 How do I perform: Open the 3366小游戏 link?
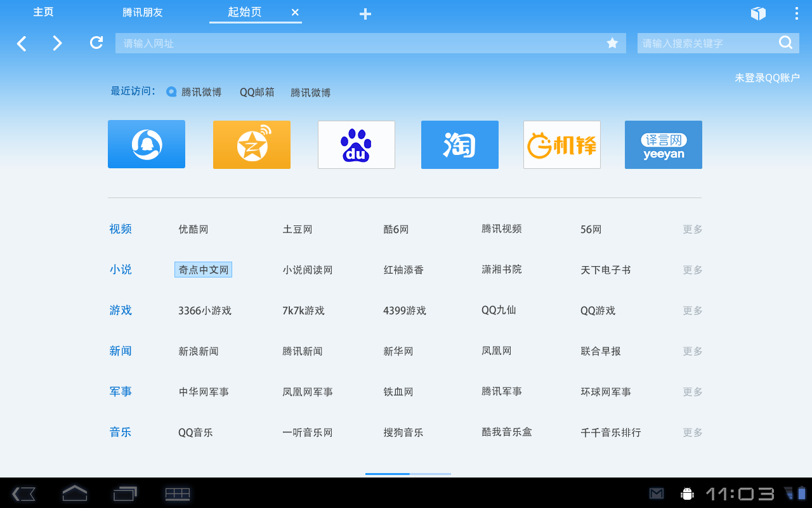click(x=205, y=311)
